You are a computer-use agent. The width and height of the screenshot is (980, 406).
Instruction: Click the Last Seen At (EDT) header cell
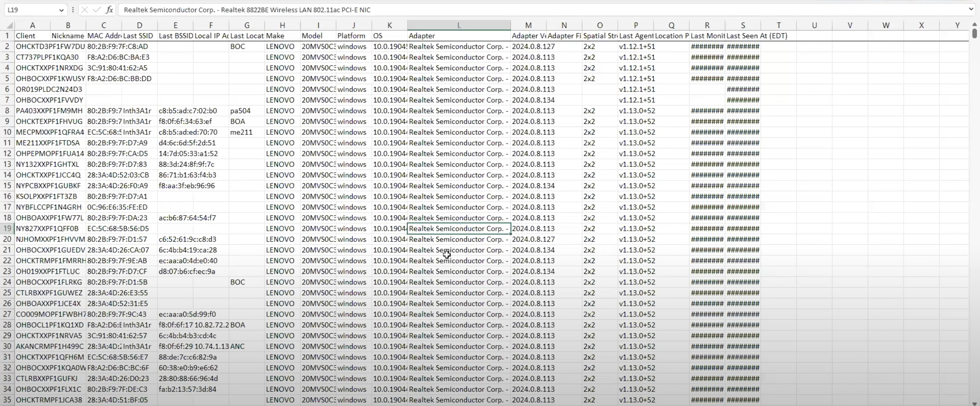click(x=742, y=36)
